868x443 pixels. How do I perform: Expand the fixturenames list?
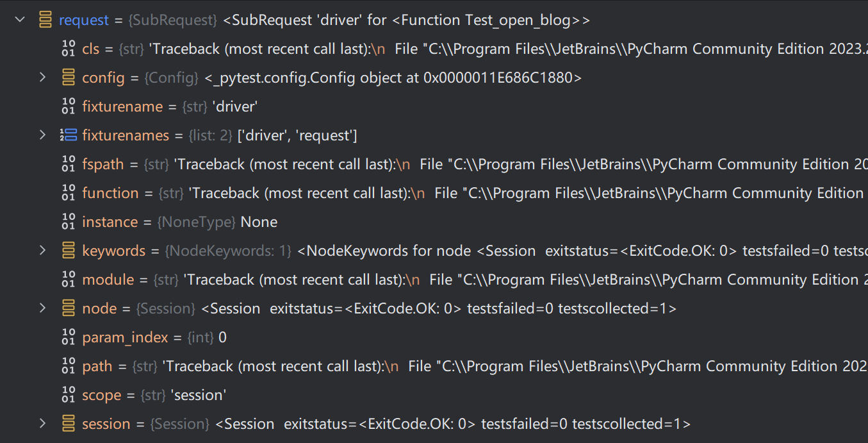click(x=43, y=135)
